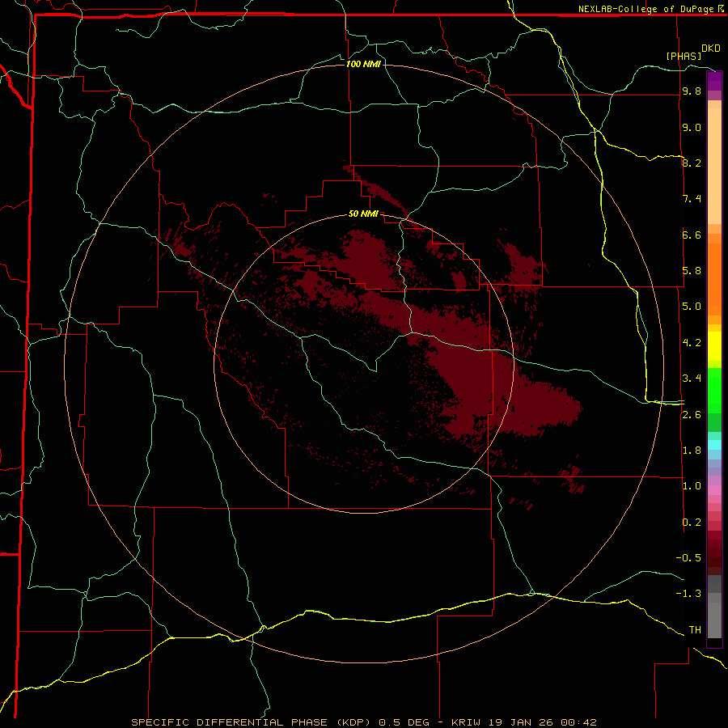The image size is (728, 728).
Task: Click the DKD units label
Action: click(x=711, y=49)
